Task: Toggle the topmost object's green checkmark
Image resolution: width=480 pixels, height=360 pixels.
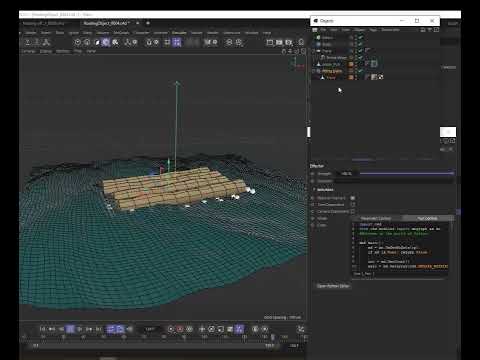Action: click(x=360, y=37)
